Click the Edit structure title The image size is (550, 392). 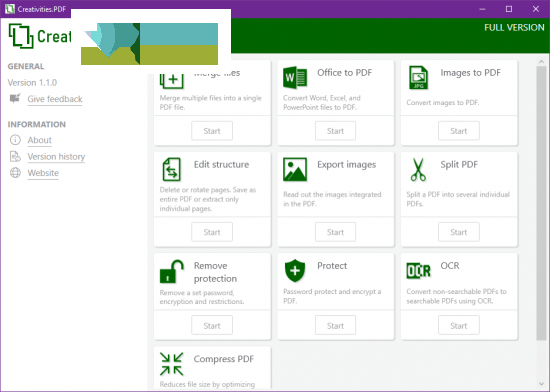point(221,164)
